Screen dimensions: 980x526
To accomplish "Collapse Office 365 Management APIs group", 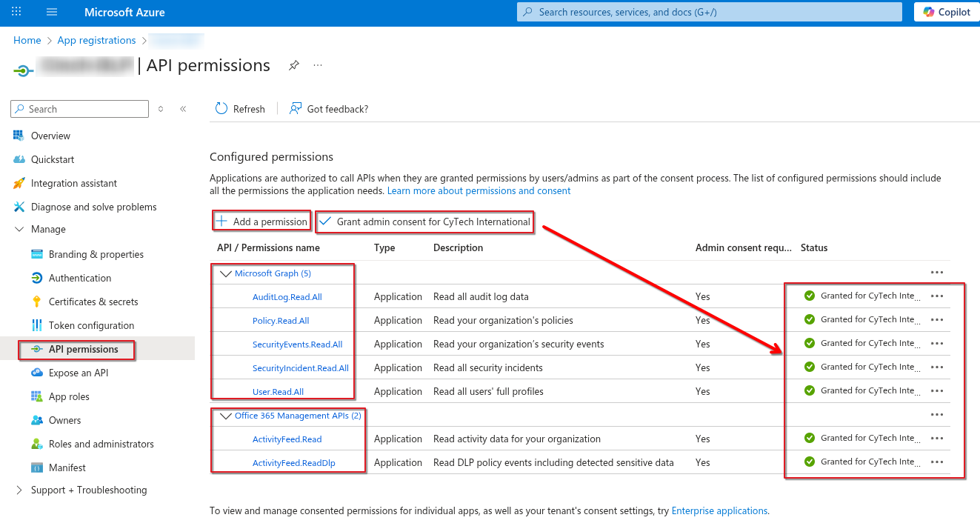I will 226,416.
